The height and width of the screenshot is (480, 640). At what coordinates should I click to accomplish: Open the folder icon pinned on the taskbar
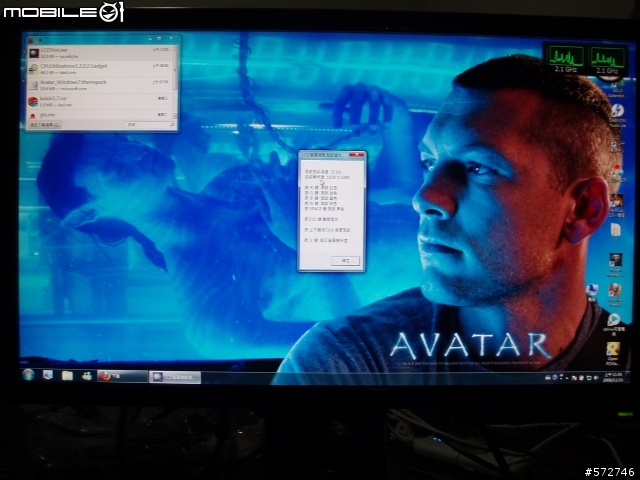coord(67,375)
